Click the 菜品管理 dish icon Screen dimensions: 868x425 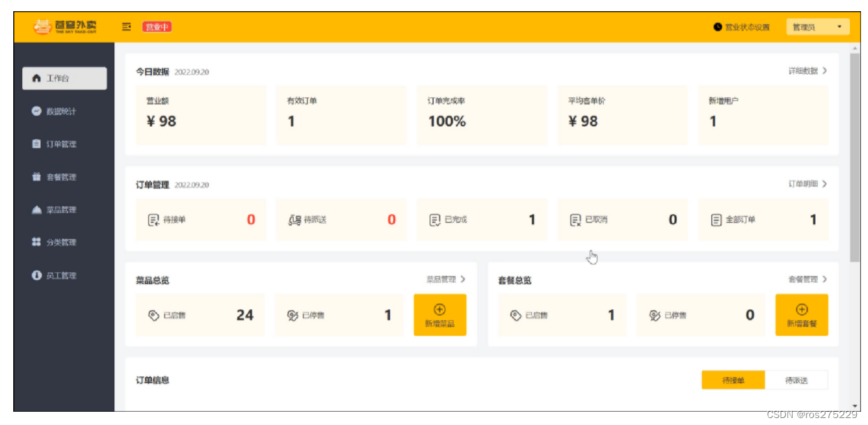[x=37, y=210]
